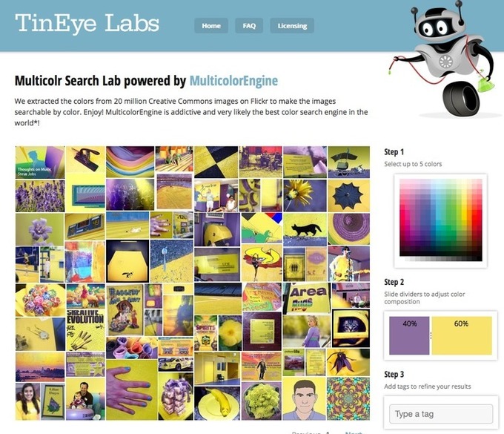This screenshot has height=434, width=504.
Task: Click the divider between 40% and 60% swatches
Action: pos(431,335)
